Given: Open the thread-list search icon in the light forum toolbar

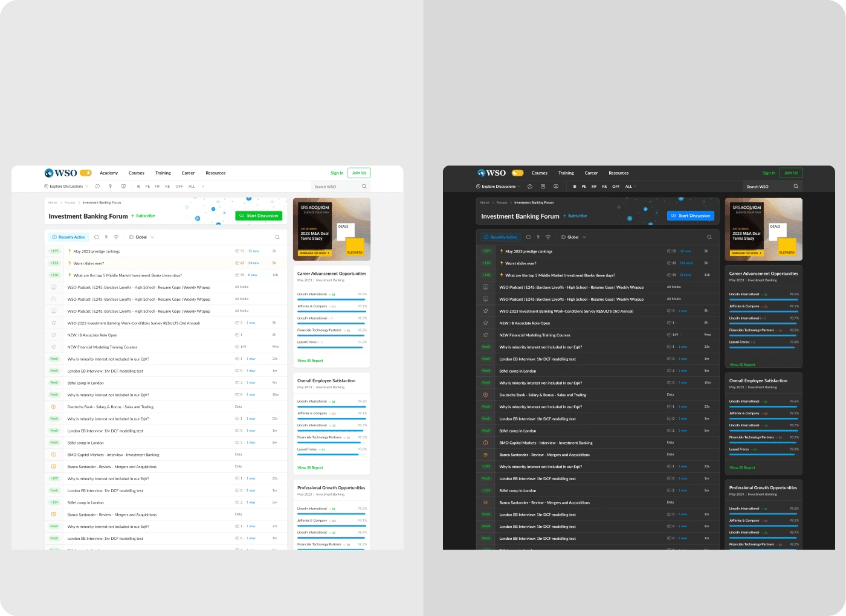Looking at the screenshot, I should 277,237.
